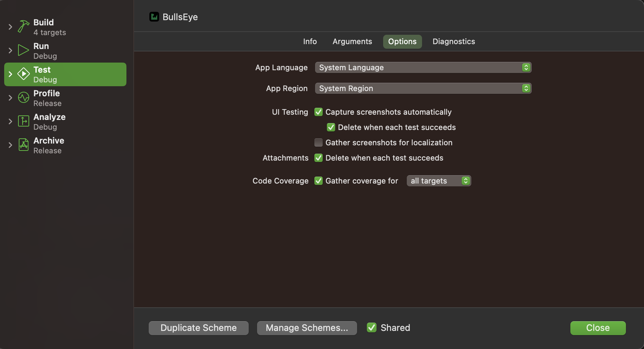The image size is (644, 349).
Task: Click the 'App Region' label
Action: click(x=287, y=88)
